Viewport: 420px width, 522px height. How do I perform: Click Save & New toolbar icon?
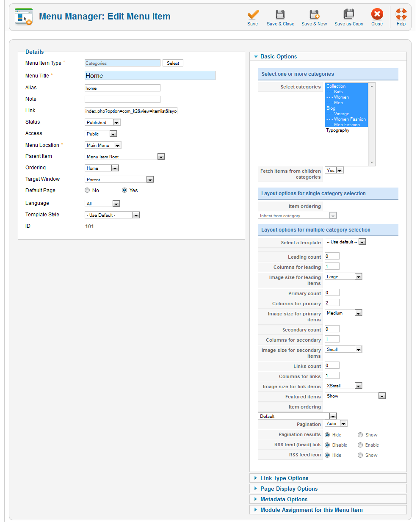(x=314, y=14)
